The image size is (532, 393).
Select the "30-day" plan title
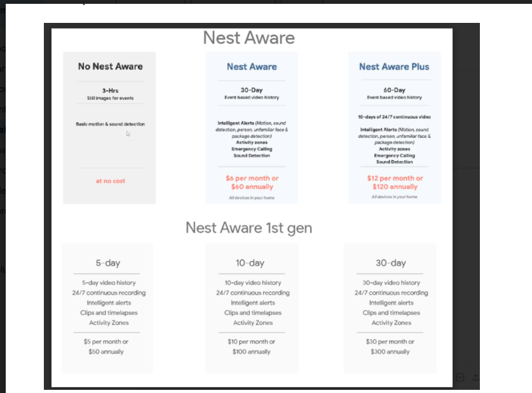point(390,263)
